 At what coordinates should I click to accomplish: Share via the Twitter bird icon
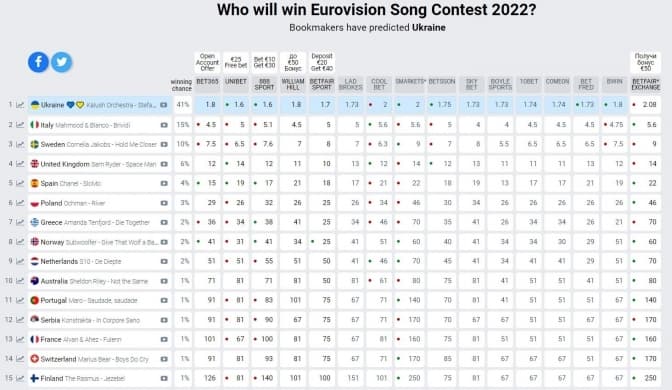pos(62,62)
